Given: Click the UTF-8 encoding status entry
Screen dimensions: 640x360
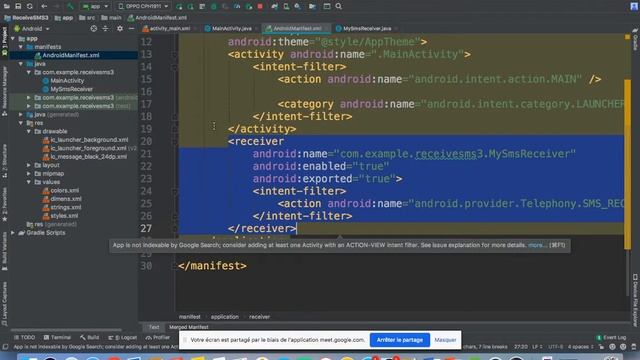Looking at the screenshot, I should pos(556,347).
